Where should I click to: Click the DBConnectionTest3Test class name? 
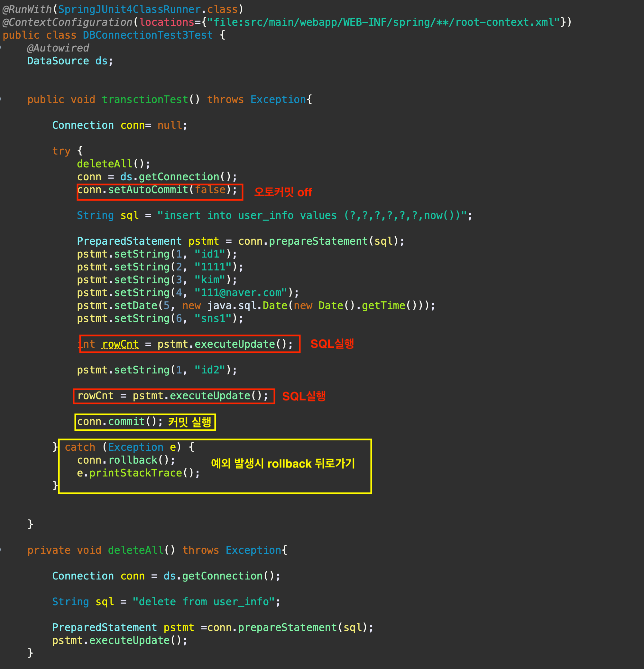(147, 35)
